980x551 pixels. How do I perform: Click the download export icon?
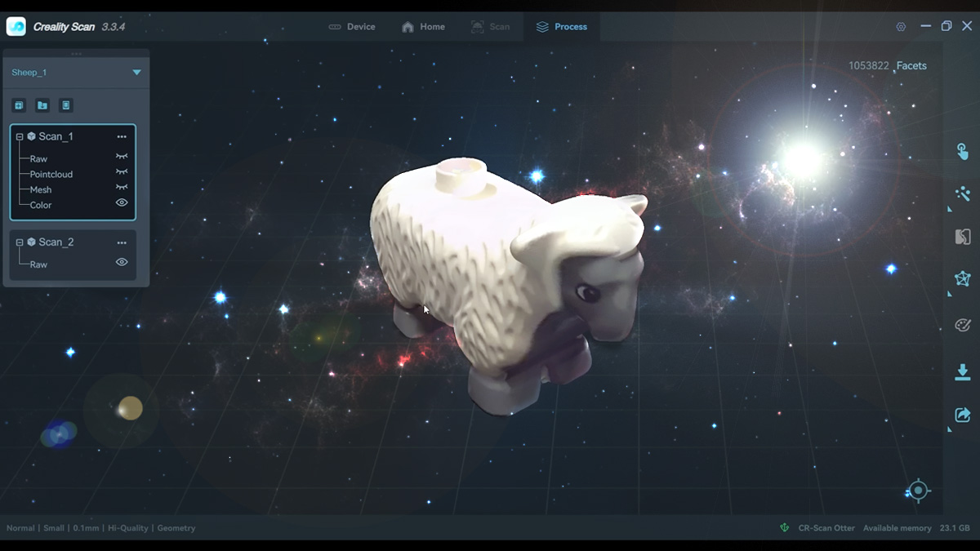pyautogui.click(x=962, y=372)
